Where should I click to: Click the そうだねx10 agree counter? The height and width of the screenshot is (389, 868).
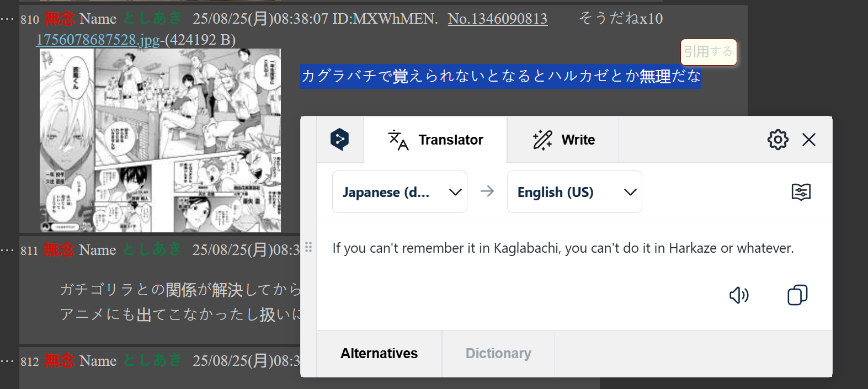point(620,19)
